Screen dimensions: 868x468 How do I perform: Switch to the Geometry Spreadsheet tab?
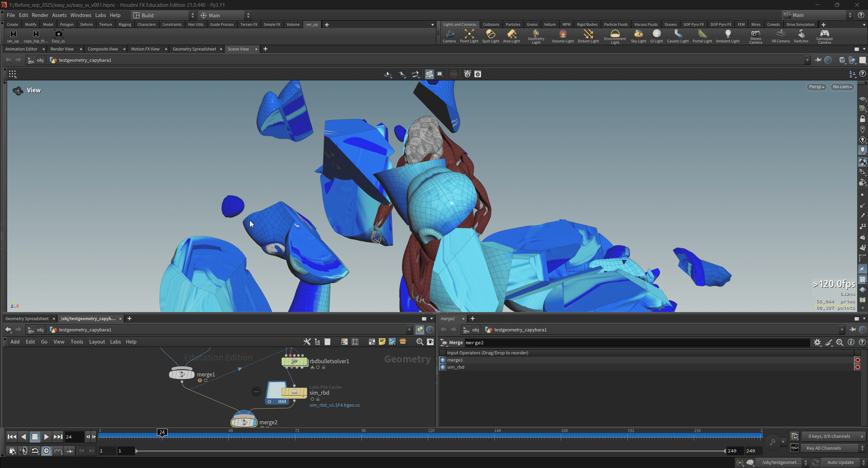tap(194, 49)
